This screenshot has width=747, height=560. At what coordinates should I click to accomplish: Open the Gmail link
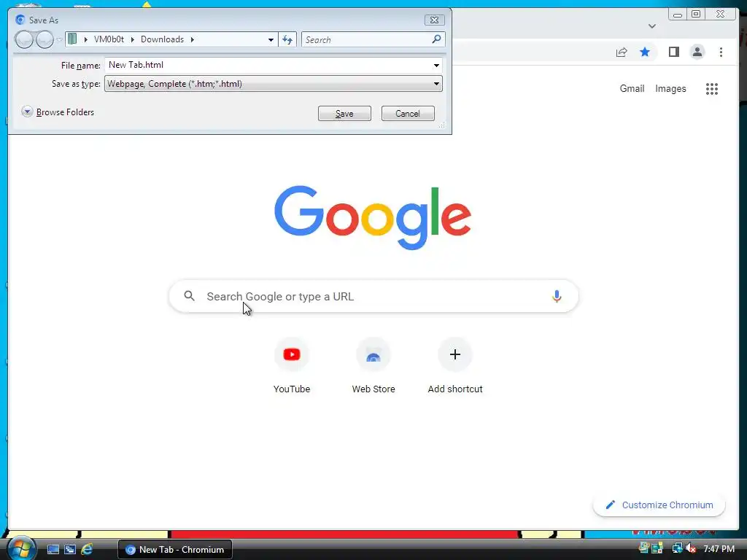[632, 88]
